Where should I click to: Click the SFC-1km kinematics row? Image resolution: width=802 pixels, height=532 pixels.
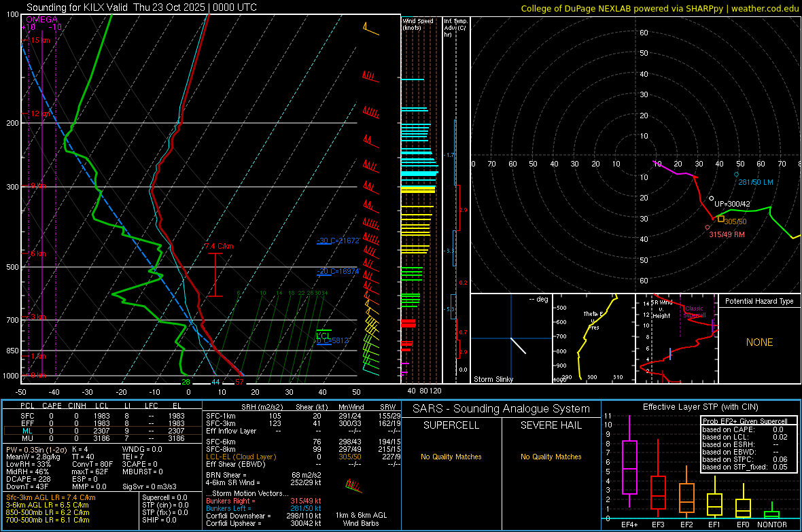click(303, 416)
